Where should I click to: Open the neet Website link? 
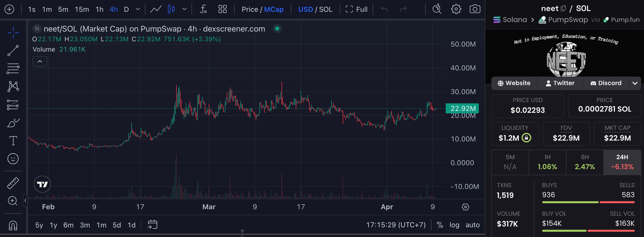coord(514,83)
